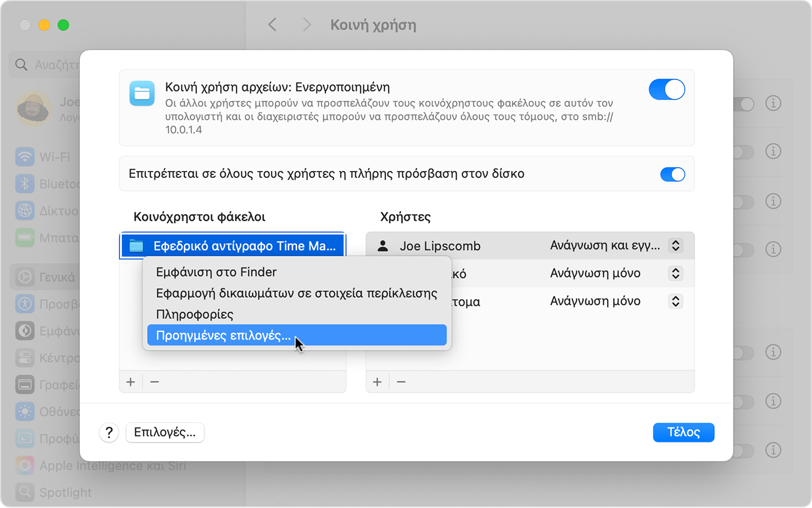The image size is (812, 508).
Task: Go back with the left chevron
Action: 273,24
